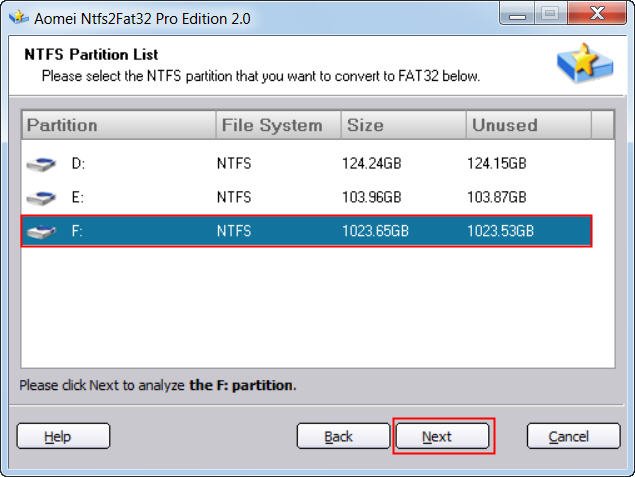Click the maximize button in title bar
Image resolution: width=635 pixels, height=477 pixels.
(x=550, y=14)
